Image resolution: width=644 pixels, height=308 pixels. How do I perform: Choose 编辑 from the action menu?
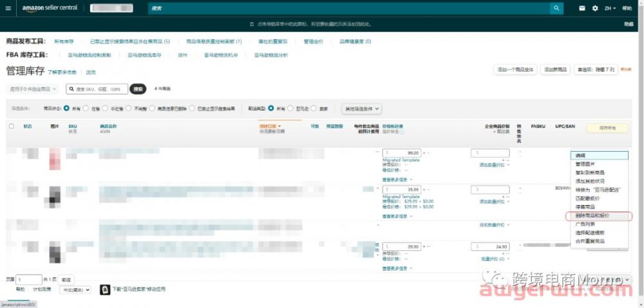click(599, 156)
